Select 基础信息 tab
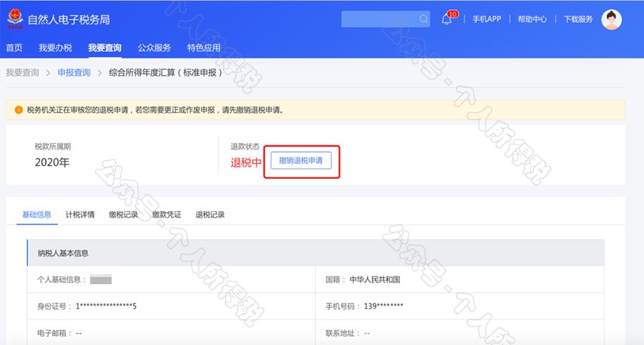644x345 pixels. coord(36,215)
